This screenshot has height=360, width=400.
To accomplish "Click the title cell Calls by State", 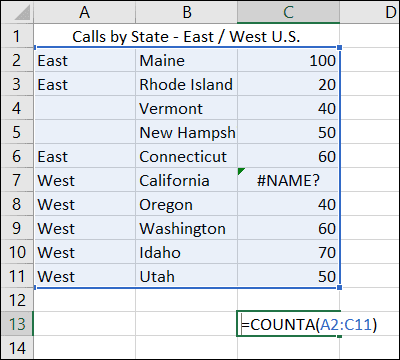I will click(187, 36).
